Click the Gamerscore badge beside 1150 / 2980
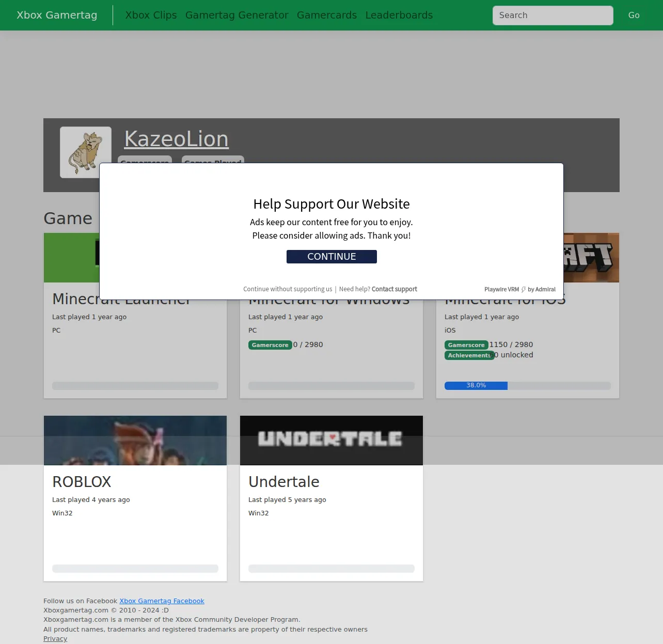Viewport: 663px width, 644px height. pyautogui.click(x=466, y=345)
